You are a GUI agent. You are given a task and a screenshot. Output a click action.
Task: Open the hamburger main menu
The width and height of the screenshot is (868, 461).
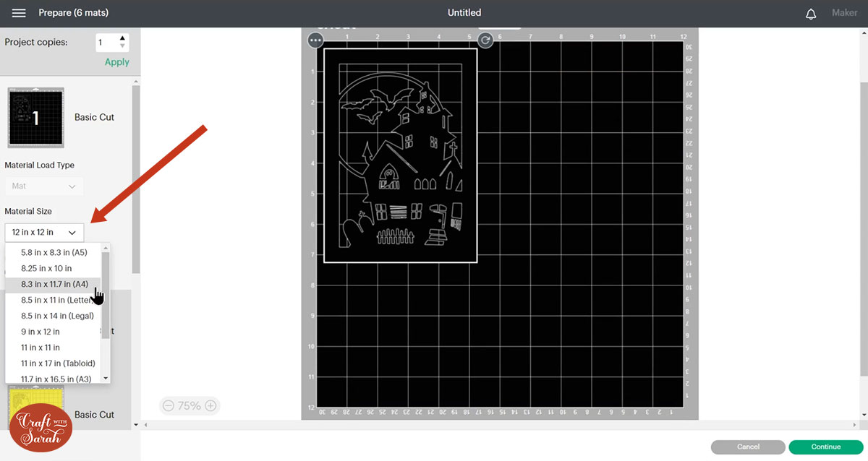(x=19, y=13)
